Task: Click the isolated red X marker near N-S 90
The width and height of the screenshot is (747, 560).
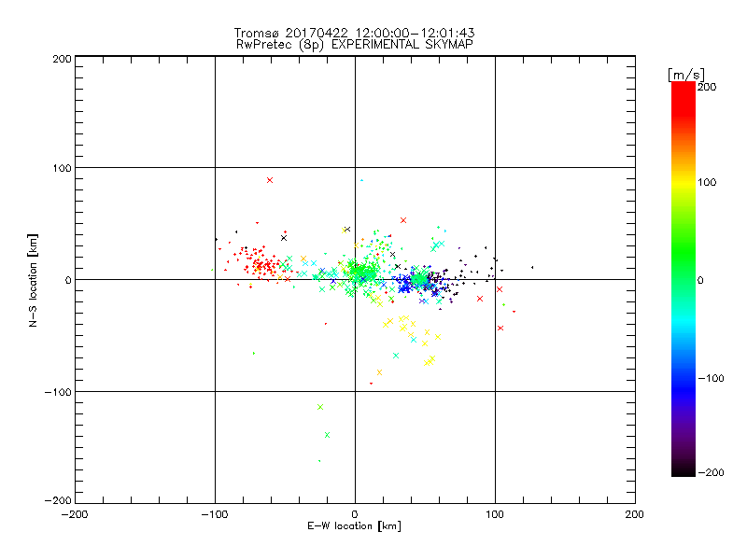Action: pyautogui.click(x=270, y=180)
